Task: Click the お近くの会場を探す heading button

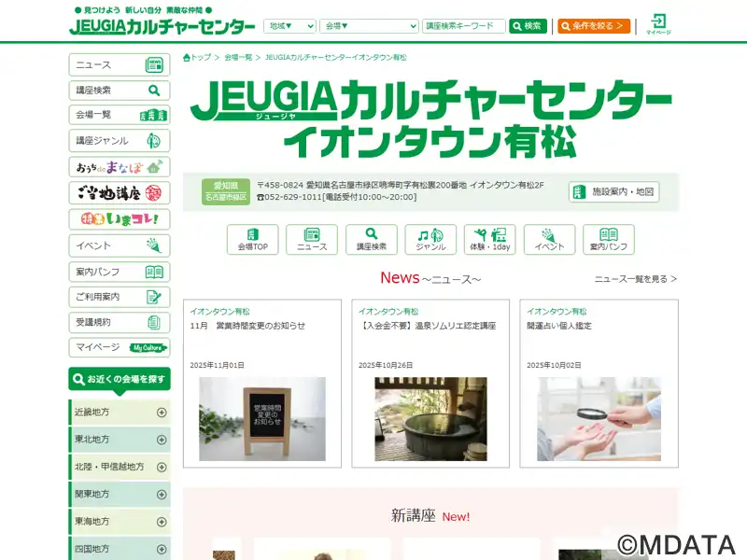Action: [120, 379]
